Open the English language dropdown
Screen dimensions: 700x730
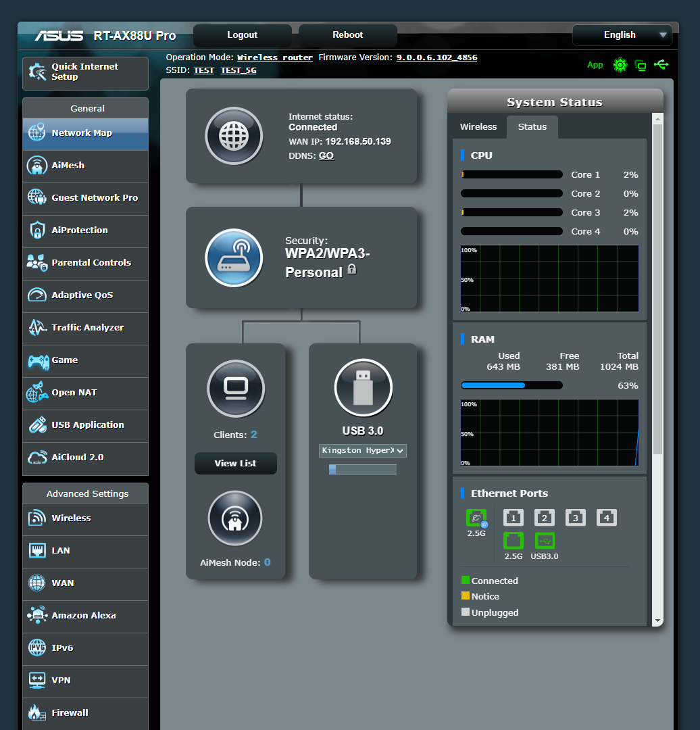622,35
